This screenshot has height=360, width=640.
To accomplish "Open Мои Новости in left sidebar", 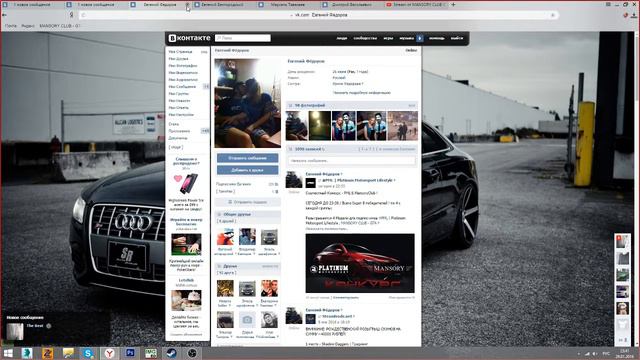I will coord(179,100).
